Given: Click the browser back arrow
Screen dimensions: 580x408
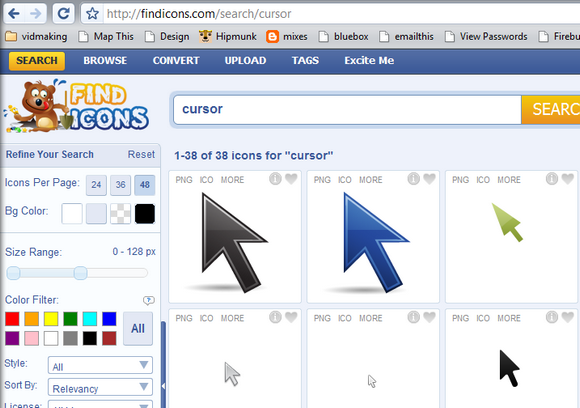Looking at the screenshot, I should pyautogui.click(x=14, y=14).
